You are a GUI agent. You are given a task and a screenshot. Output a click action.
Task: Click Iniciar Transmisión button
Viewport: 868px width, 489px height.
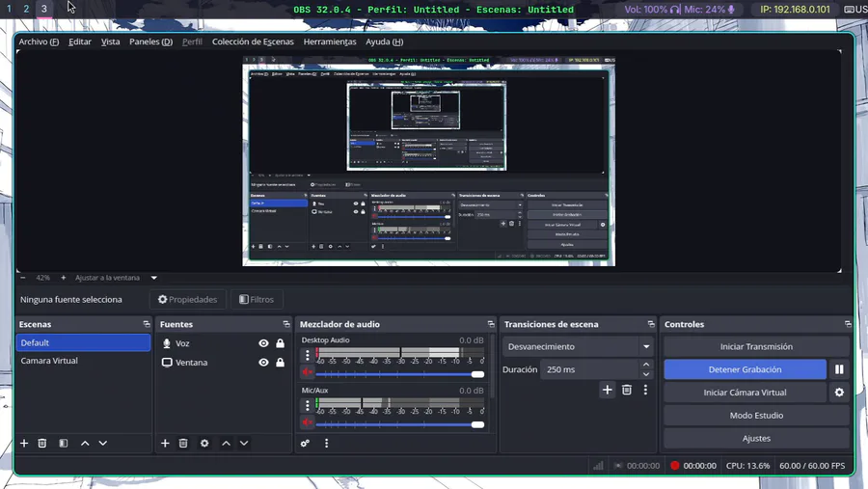tap(756, 346)
